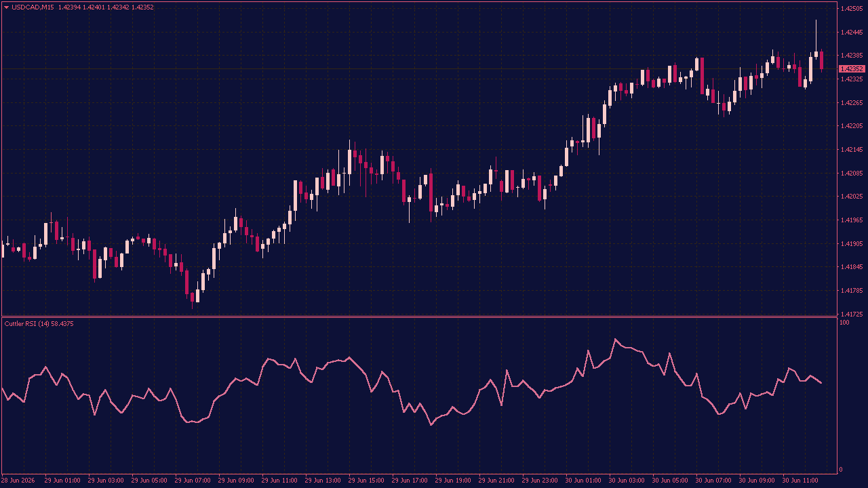
Task: Click the 29 Jun 03:00 time label
Action: [x=106, y=481]
